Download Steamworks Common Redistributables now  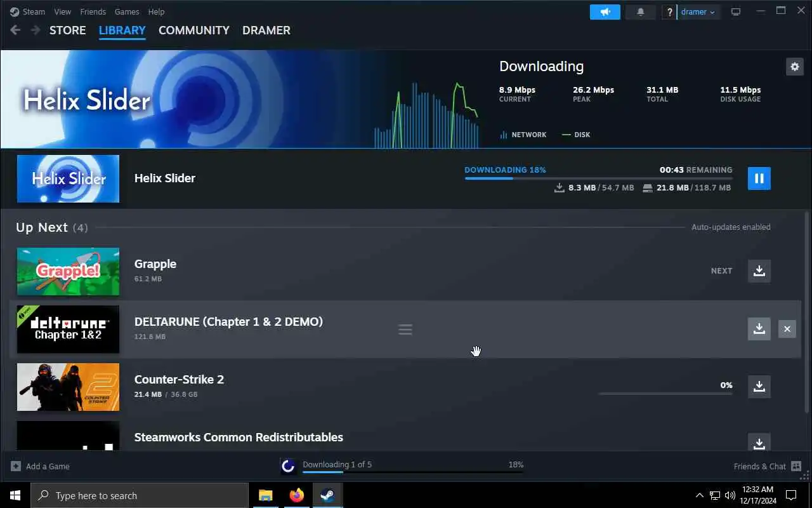[x=759, y=442]
